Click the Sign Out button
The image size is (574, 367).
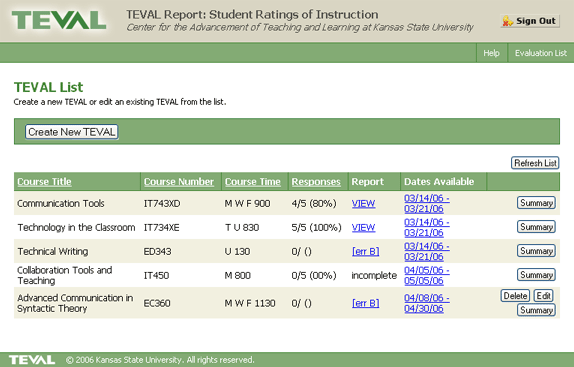coord(530,21)
